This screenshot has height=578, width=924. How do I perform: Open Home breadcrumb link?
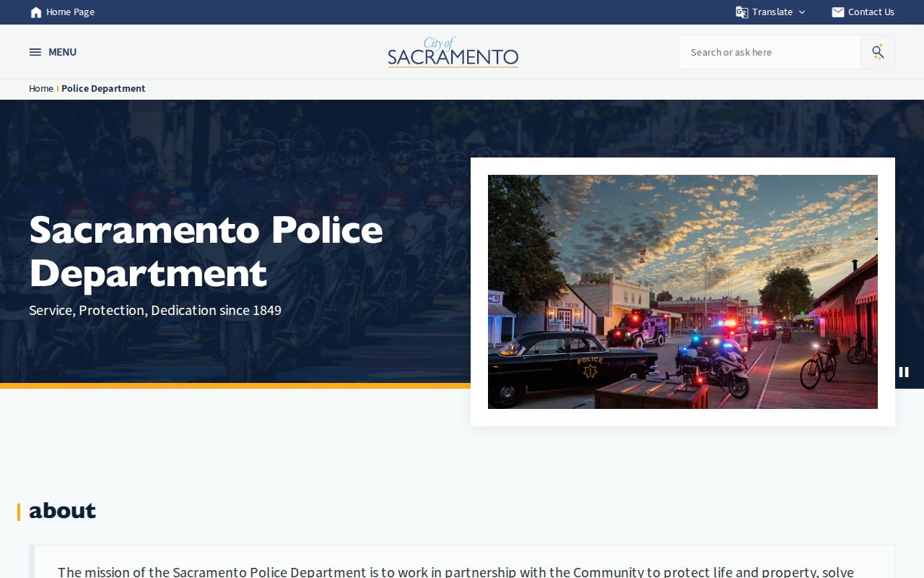(x=41, y=88)
